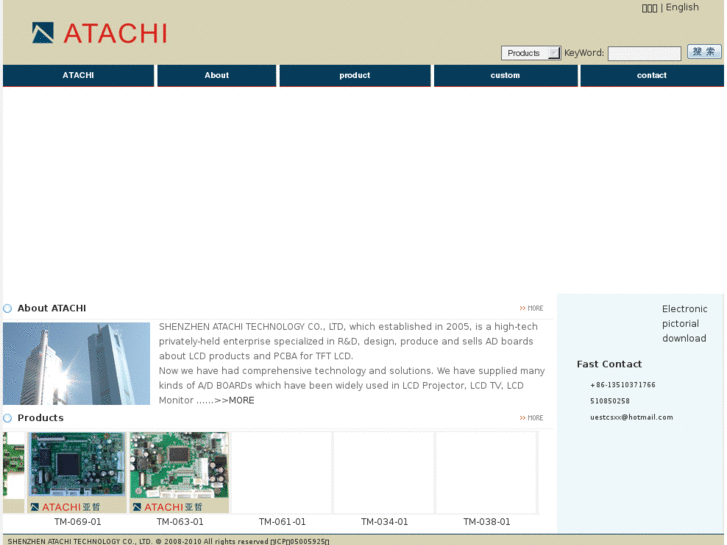Switch to the Chinese language link
This screenshot has width=727, height=545.
point(649,8)
